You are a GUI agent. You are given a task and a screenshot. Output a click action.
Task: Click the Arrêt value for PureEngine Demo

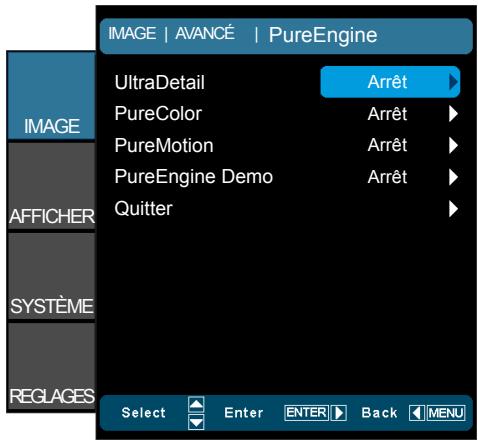pyautogui.click(x=387, y=177)
